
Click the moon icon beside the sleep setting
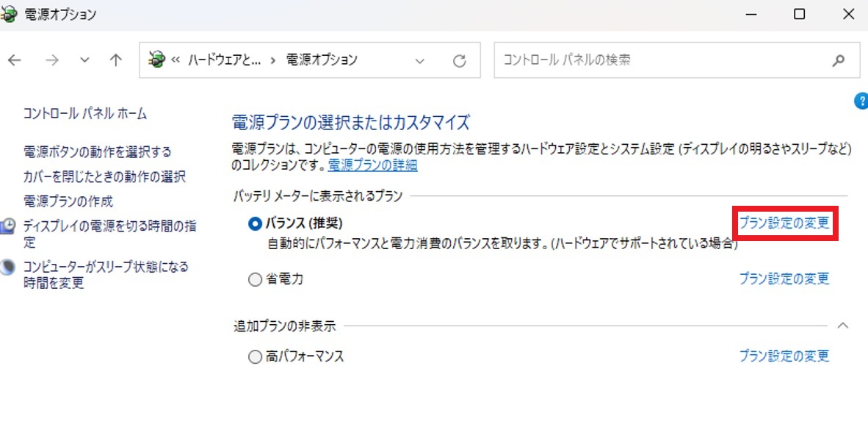click(x=8, y=268)
